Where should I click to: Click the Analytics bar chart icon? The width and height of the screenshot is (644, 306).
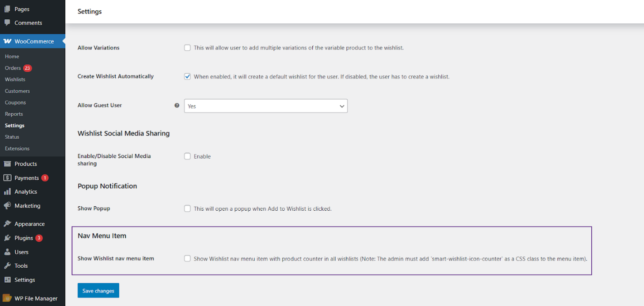7,191
